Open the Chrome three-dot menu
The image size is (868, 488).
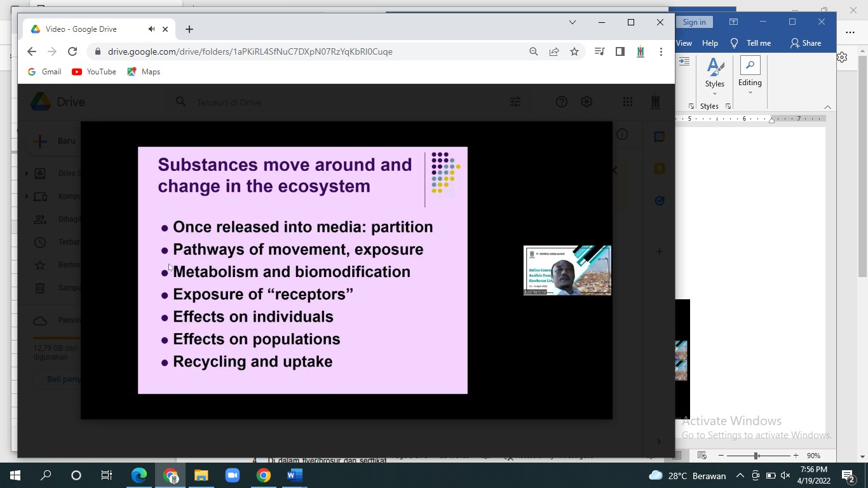pos(661,51)
